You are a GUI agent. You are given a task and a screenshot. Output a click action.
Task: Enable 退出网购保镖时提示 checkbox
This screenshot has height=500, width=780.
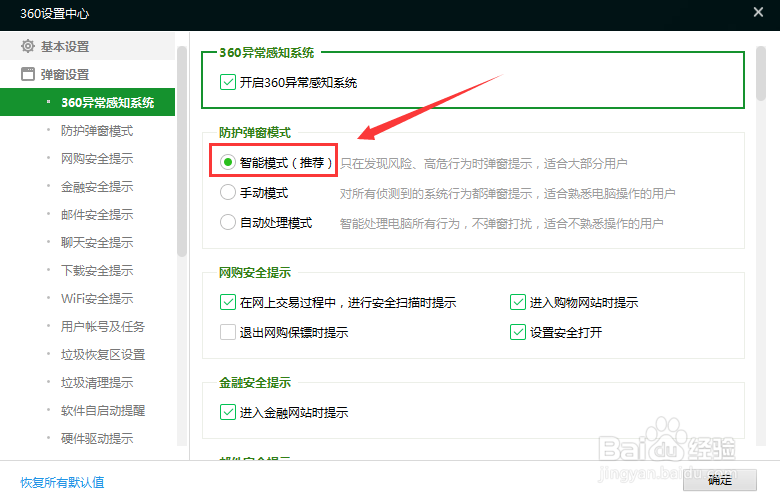coord(228,332)
